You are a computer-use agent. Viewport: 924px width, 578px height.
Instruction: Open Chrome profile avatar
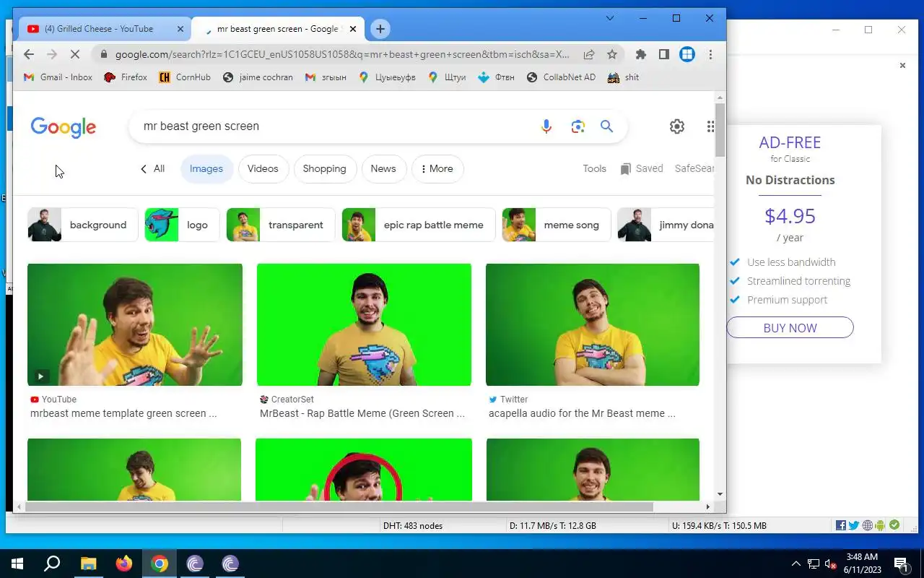(687, 54)
